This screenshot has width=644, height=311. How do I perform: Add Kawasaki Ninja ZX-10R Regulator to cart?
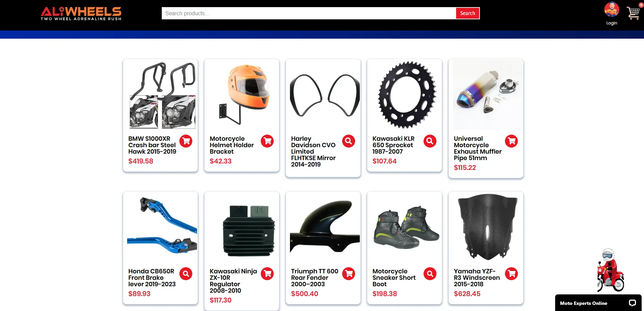[x=267, y=274]
